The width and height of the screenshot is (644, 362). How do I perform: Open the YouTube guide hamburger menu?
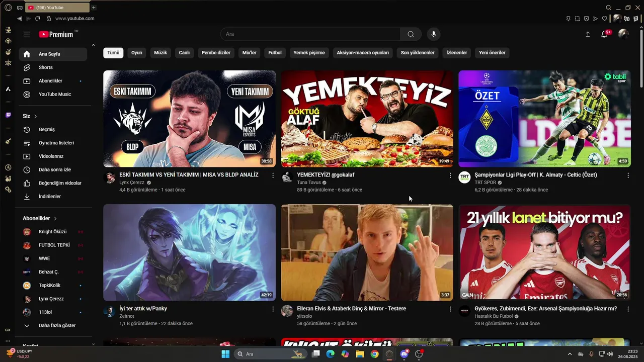[x=27, y=34]
